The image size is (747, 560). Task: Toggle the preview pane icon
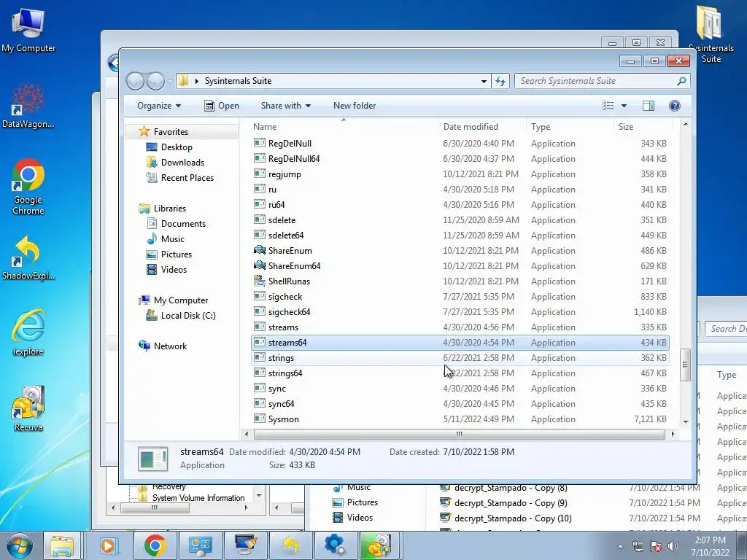649,106
